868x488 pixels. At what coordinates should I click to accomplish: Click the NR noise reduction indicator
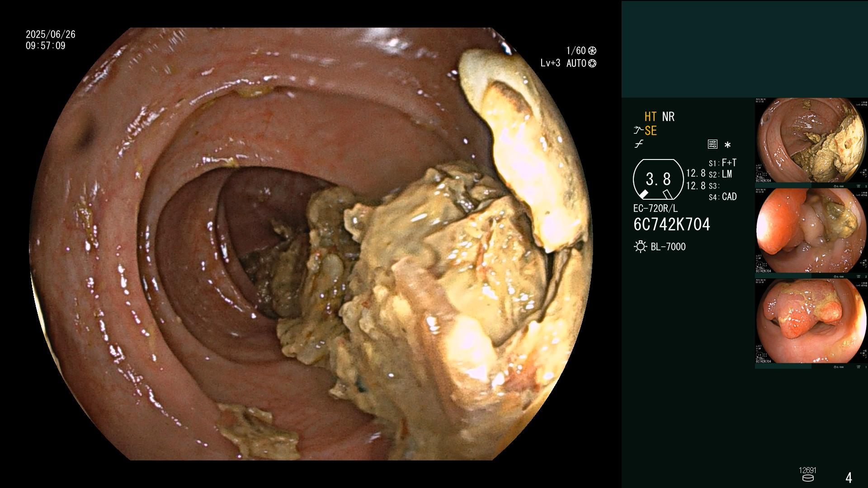668,117
